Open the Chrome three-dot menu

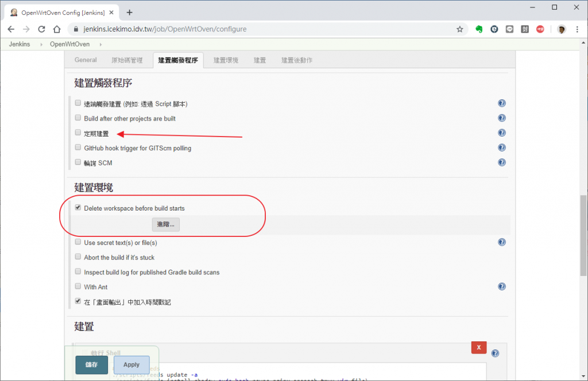pos(577,29)
